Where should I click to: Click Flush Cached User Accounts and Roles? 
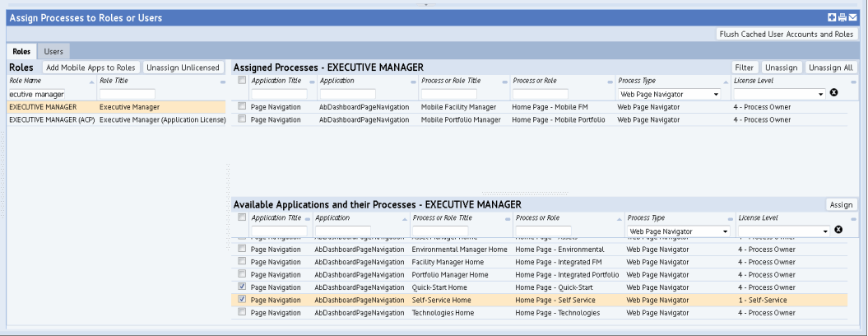pyautogui.click(x=787, y=34)
